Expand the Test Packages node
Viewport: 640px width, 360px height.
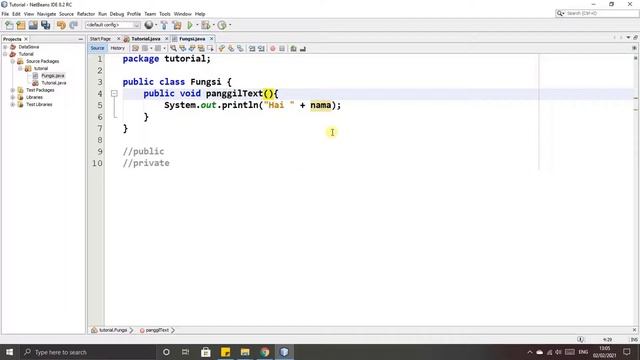[x=13, y=90]
